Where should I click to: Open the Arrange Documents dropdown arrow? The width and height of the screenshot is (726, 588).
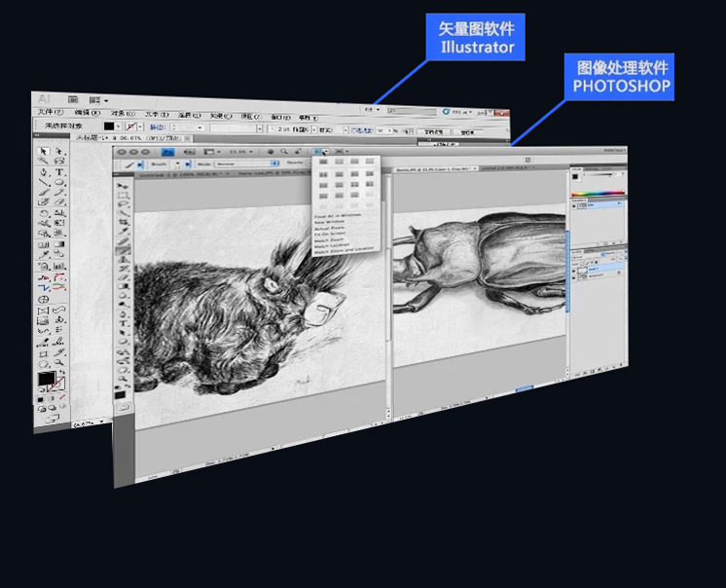point(326,152)
